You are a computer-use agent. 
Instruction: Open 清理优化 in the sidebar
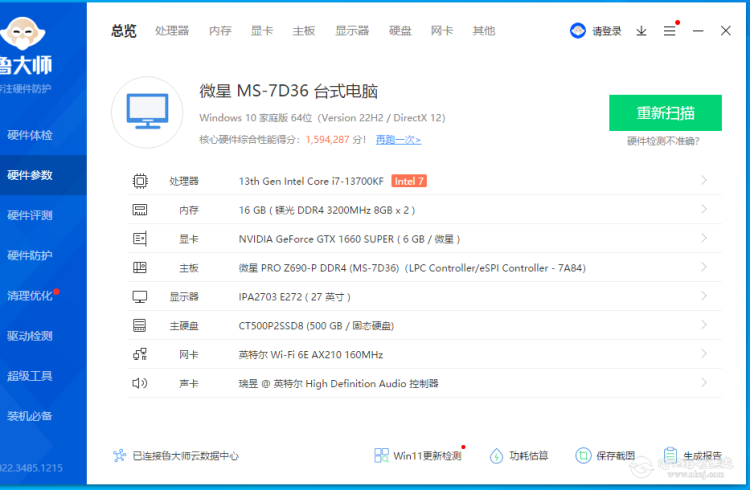tap(30, 296)
